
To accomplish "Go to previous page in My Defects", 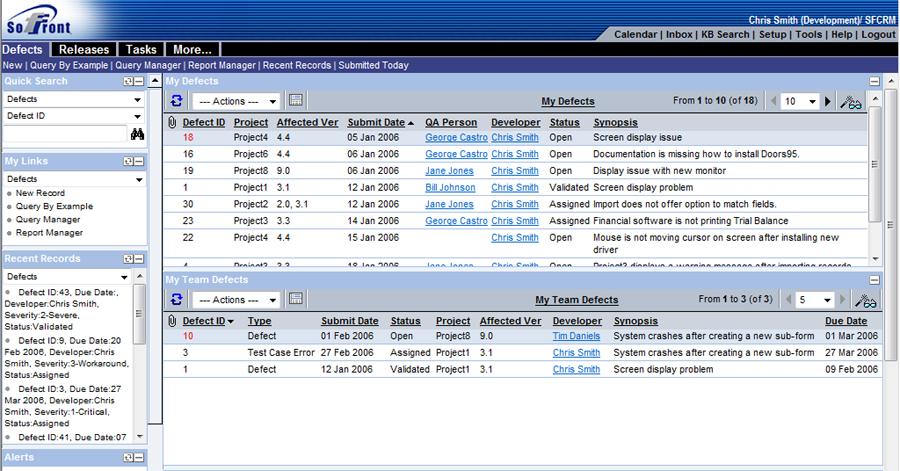I will (774, 102).
